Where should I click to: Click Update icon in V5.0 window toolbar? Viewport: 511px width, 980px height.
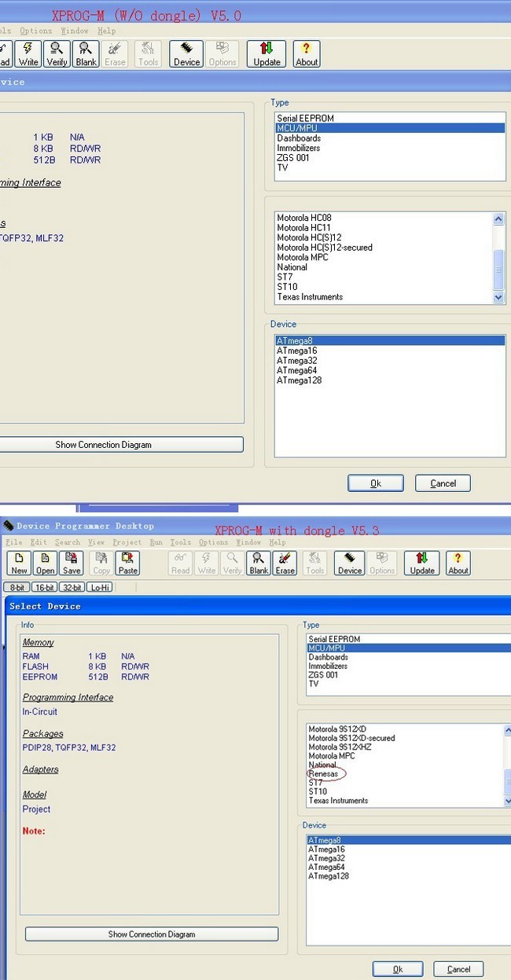pos(267,54)
